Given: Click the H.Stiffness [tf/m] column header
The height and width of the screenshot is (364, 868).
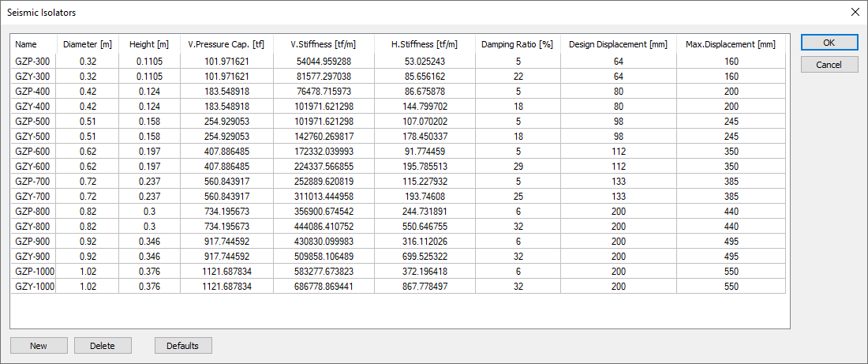Looking at the screenshot, I should pyautogui.click(x=424, y=44).
